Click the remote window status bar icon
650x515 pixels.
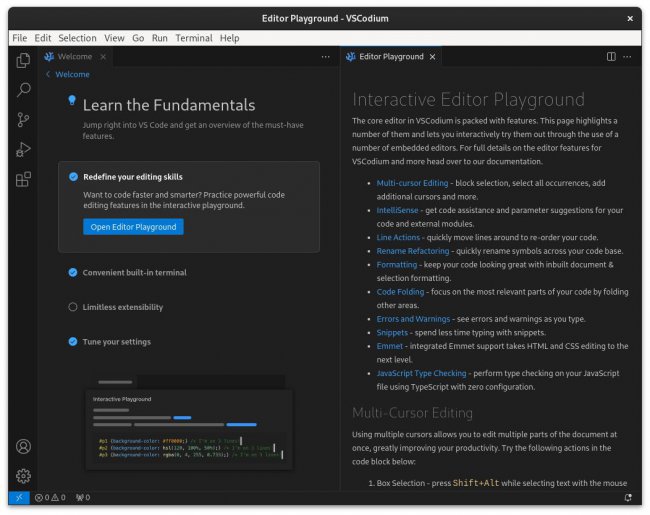pos(19,498)
